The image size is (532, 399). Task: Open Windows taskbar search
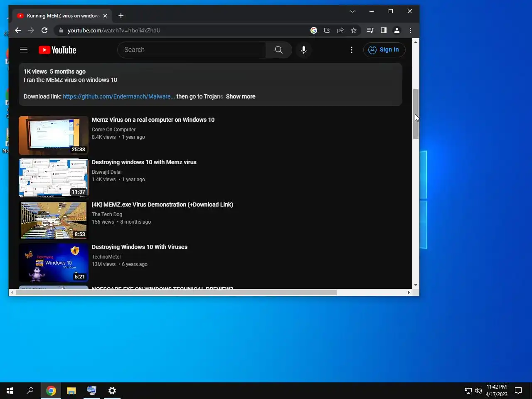30,391
